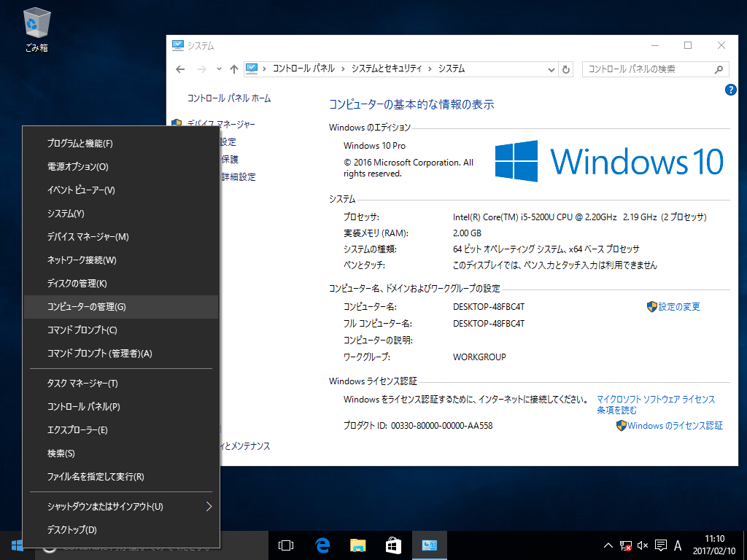Click the system icon in the title bar

178,46
